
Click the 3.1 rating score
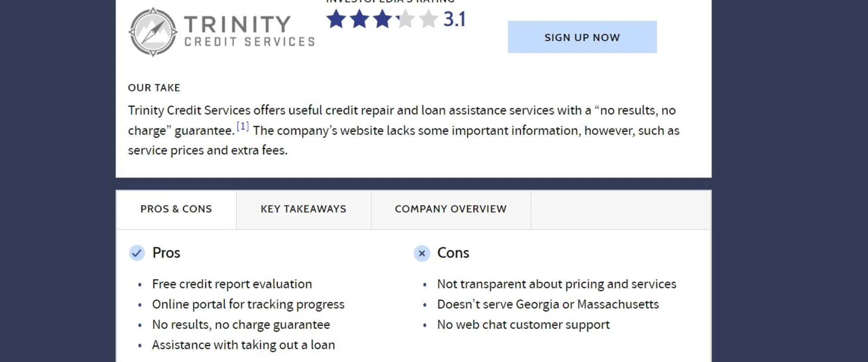click(x=454, y=19)
